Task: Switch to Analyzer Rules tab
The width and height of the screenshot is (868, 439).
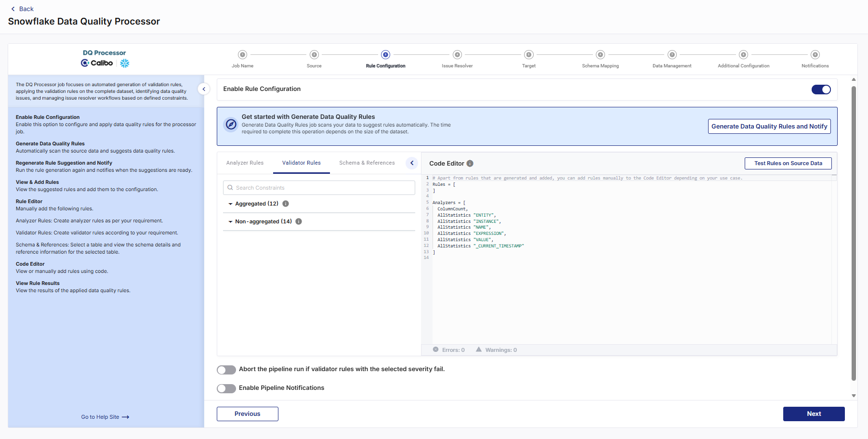Action: pyautogui.click(x=245, y=163)
